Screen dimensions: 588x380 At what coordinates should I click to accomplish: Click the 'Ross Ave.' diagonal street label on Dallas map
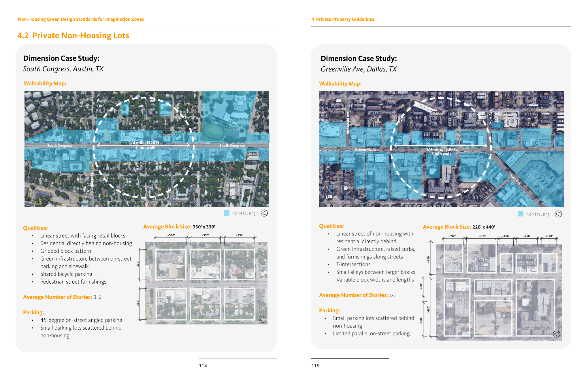[x=515, y=179]
